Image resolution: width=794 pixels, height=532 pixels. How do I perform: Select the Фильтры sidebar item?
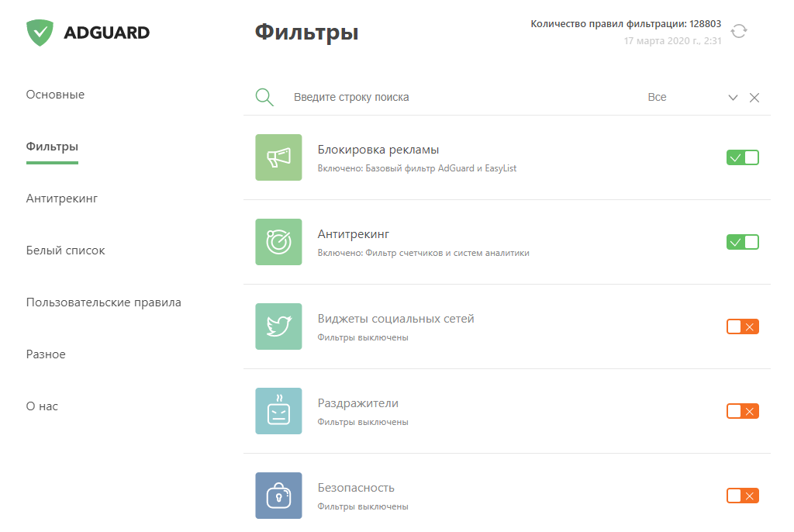click(52, 147)
